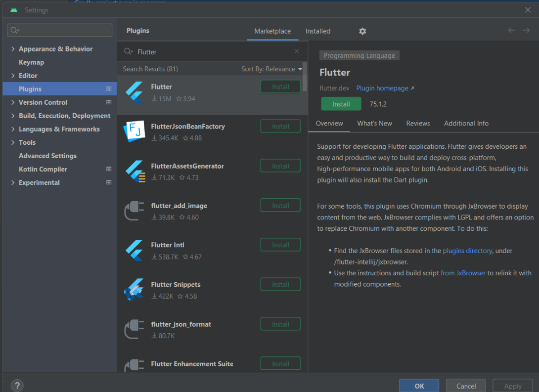Switch to the Marketplace tab
Viewport: 539px width, 392px height.
coord(272,31)
